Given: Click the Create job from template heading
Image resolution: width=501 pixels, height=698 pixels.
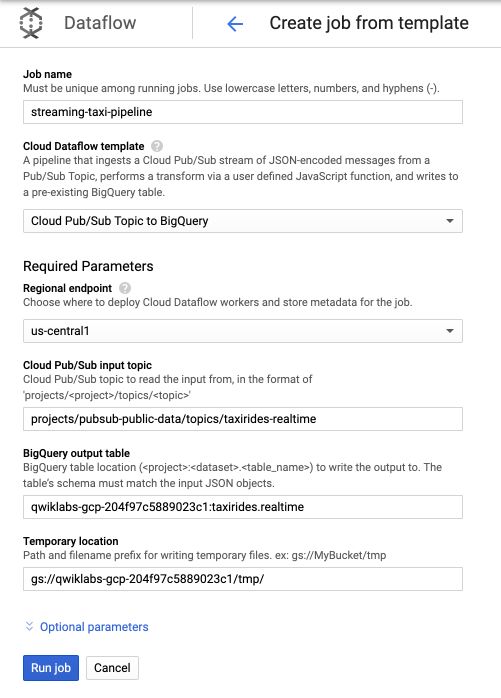Looking at the screenshot, I should tap(369, 23).
